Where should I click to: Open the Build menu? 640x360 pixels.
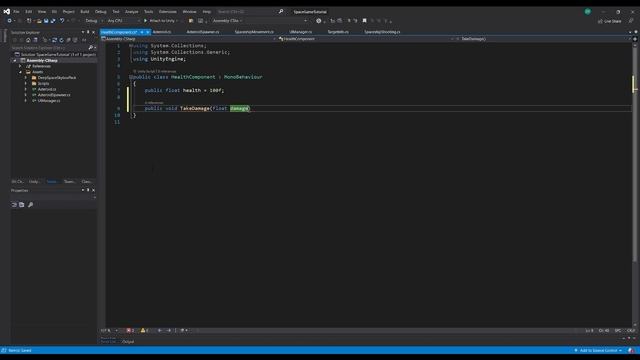pyautogui.click(x=84, y=11)
